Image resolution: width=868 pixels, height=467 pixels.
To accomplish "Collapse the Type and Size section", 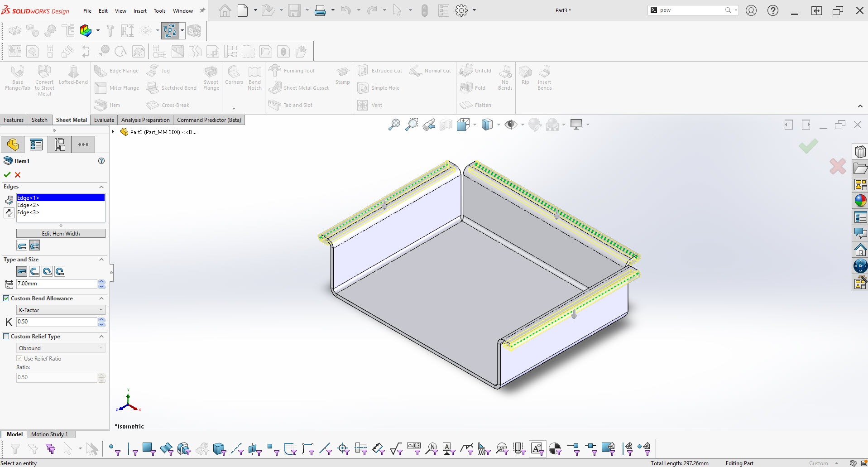I will pos(101,260).
